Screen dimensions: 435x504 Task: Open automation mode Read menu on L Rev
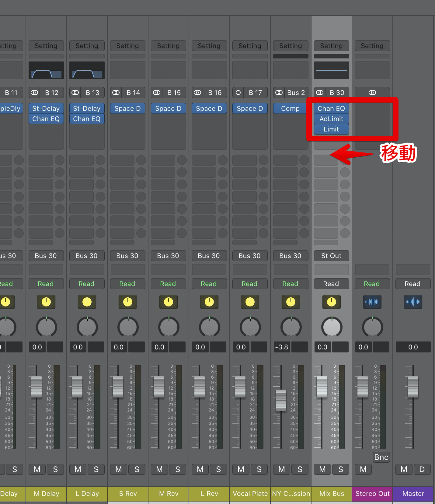(x=209, y=284)
